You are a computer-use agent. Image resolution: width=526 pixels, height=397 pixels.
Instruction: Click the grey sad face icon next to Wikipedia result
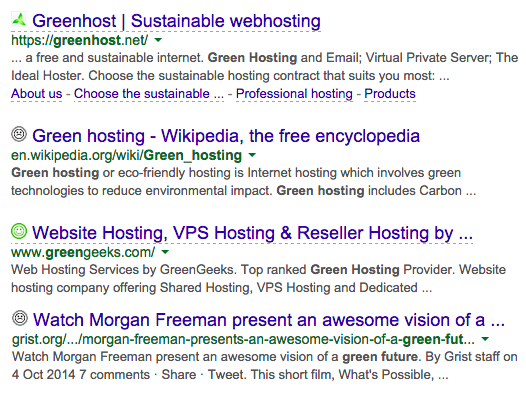[x=19, y=134]
